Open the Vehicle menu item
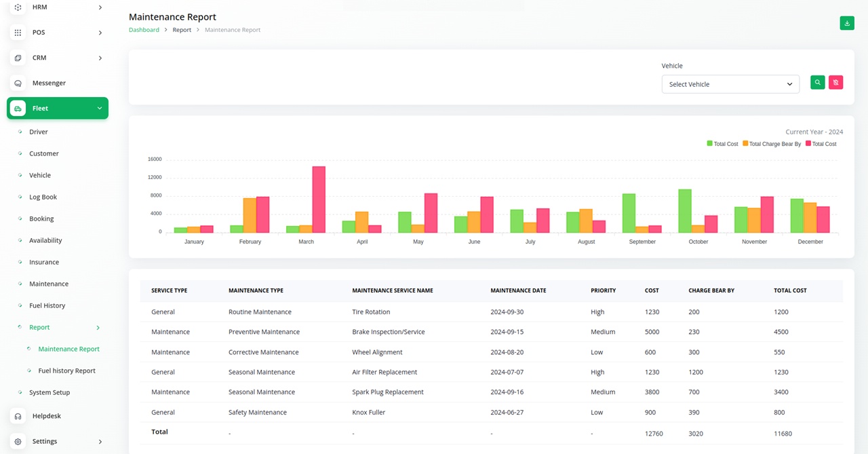Screen dimensions: 868x454 [40, 175]
